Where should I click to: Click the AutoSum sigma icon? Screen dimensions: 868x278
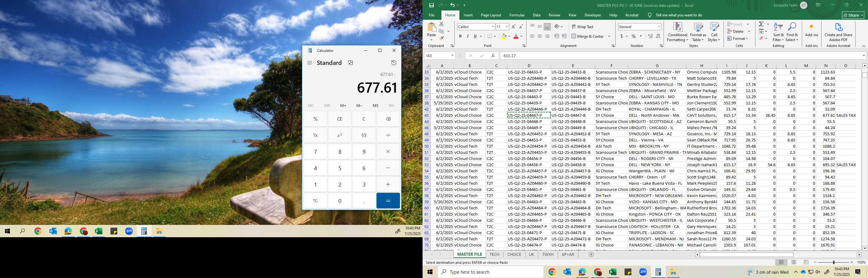point(761,24)
